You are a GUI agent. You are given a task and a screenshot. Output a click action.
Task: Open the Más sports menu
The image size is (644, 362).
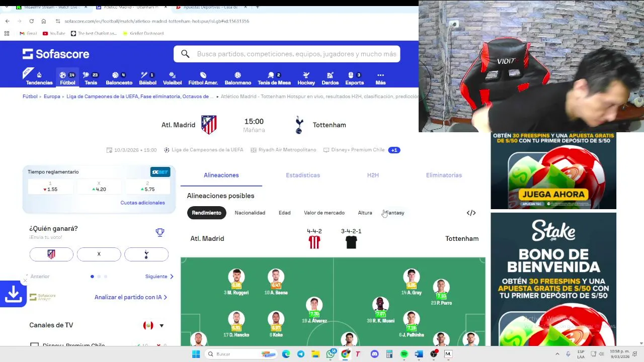coord(380,78)
